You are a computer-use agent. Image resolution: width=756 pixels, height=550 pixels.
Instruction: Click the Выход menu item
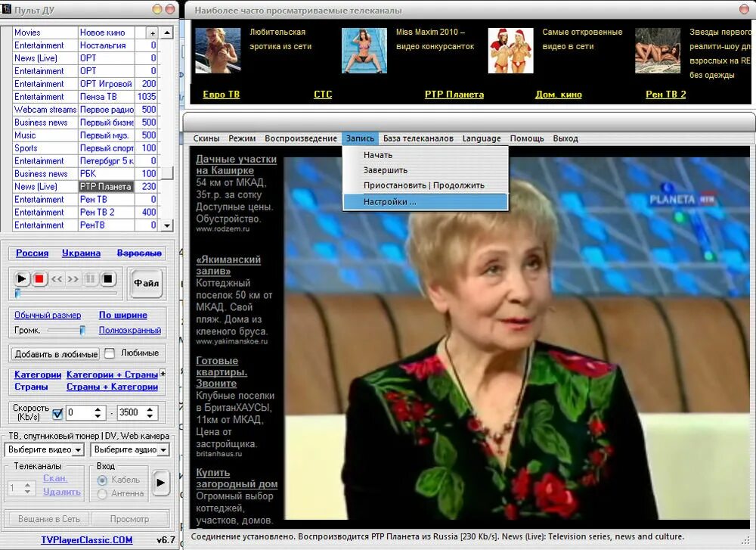565,138
